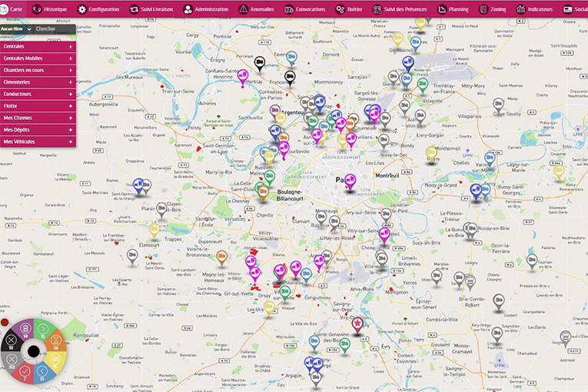The image size is (588, 392).
Task: Expand the Conducteurs category
Action: click(x=38, y=94)
